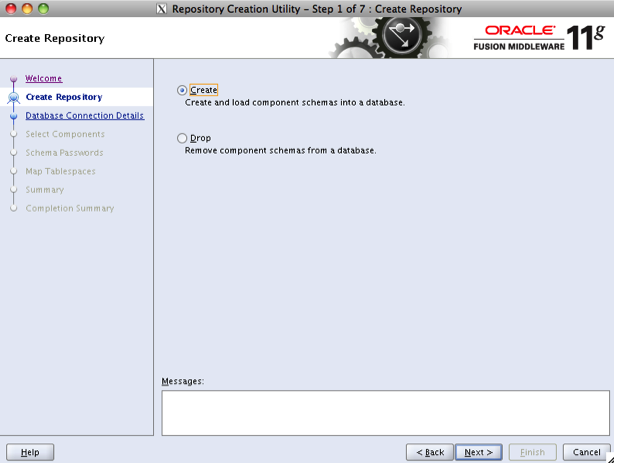Select the Drop radio button

coord(182,138)
